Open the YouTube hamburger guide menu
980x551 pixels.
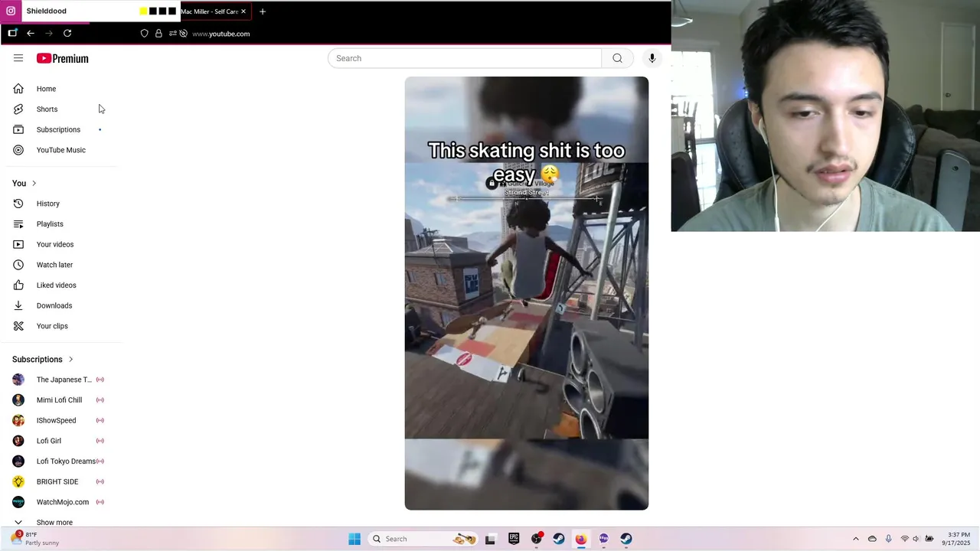pos(18,58)
